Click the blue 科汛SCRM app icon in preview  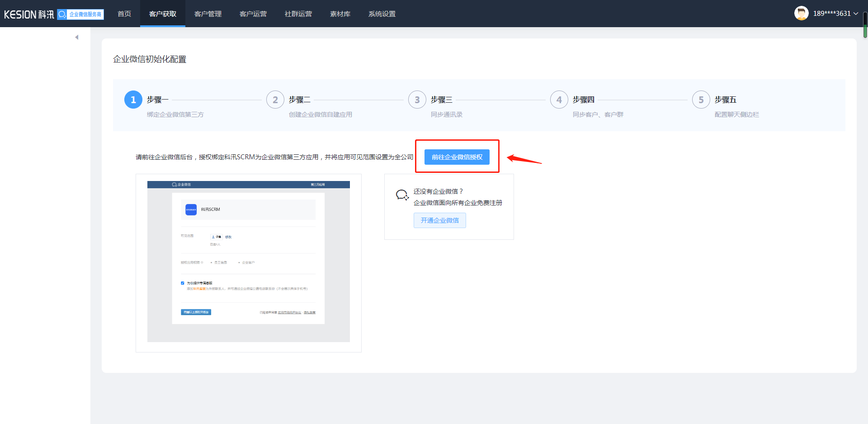(191, 209)
